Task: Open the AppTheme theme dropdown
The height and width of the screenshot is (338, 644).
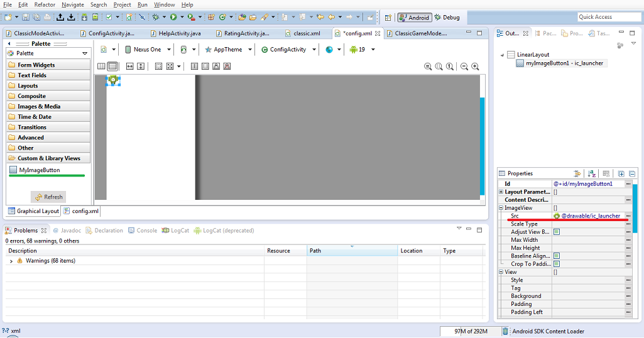Action: (x=249, y=50)
